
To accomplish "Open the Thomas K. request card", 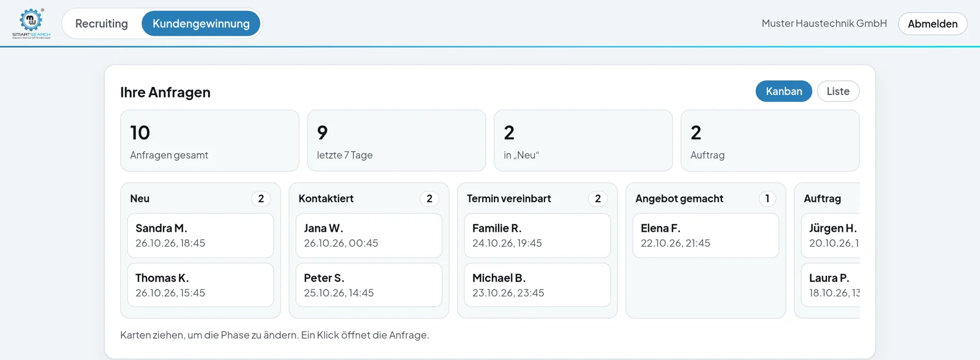I will pos(200,285).
